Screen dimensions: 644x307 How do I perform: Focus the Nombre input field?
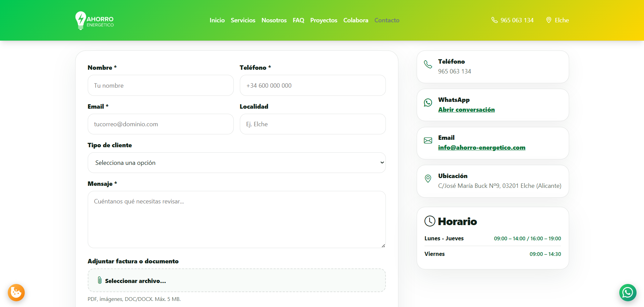click(161, 85)
